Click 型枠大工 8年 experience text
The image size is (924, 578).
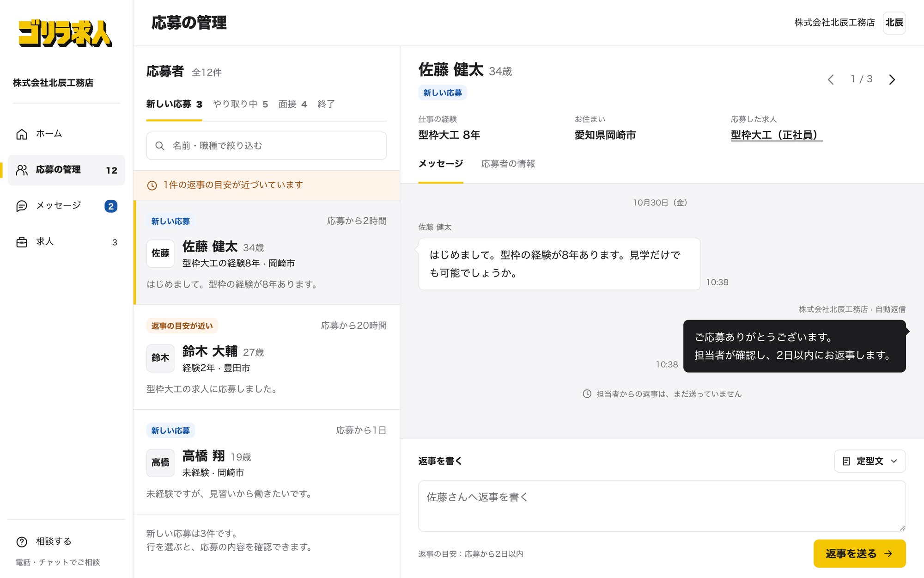[x=449, y=135]
